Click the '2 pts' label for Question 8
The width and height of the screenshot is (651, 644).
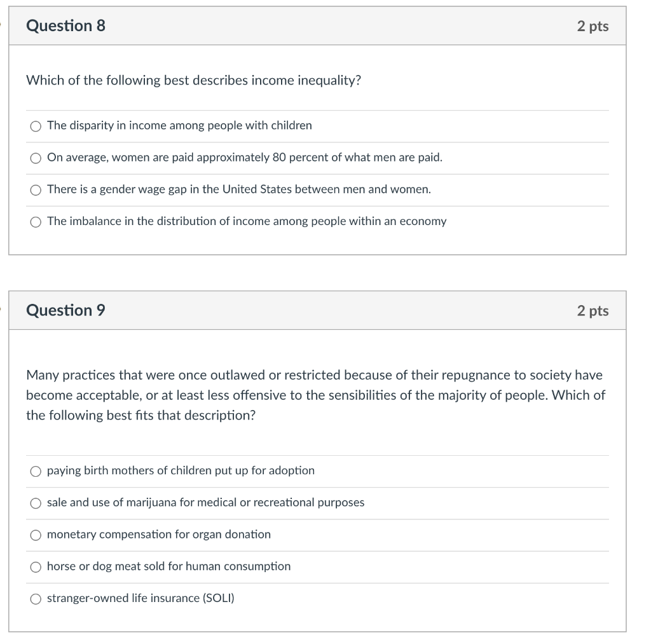594,26
